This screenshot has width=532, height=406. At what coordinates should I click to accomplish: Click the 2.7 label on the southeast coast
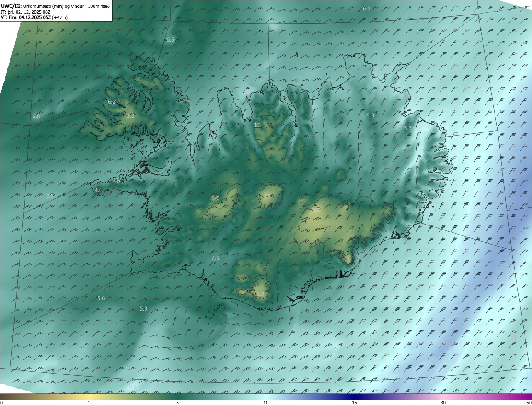tap(347, 261)
